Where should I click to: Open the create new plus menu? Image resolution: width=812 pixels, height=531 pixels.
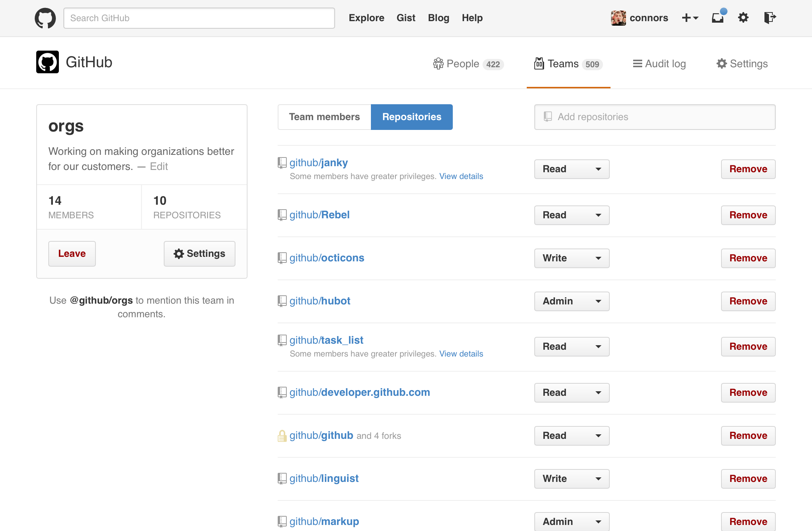pos(690,18)
